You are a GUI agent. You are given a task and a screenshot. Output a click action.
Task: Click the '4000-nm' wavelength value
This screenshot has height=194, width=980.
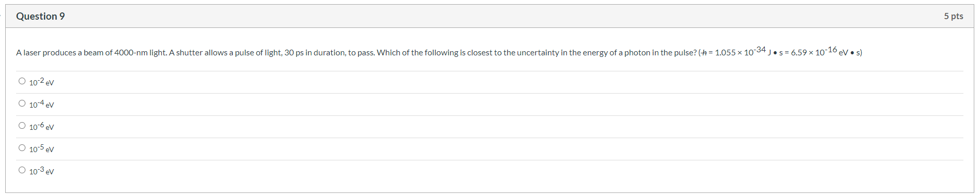(x=131, y=53)
